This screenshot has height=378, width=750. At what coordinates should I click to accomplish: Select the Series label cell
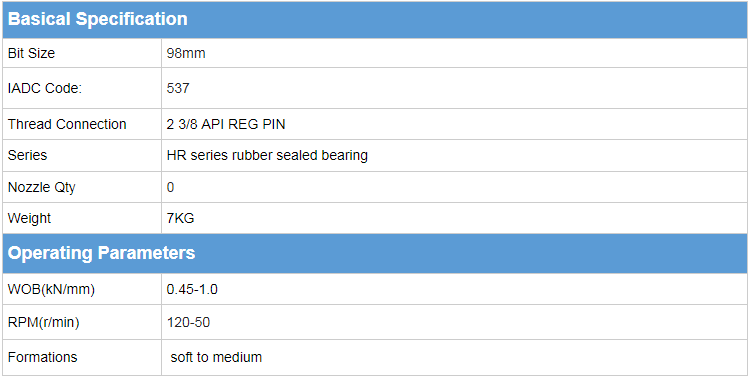(82, 156)
